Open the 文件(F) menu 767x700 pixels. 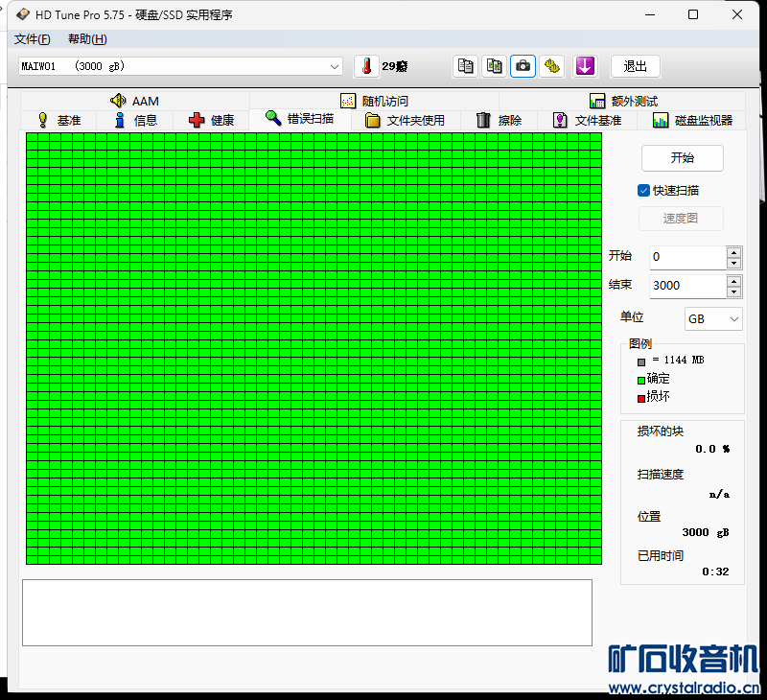pos(32,39)
